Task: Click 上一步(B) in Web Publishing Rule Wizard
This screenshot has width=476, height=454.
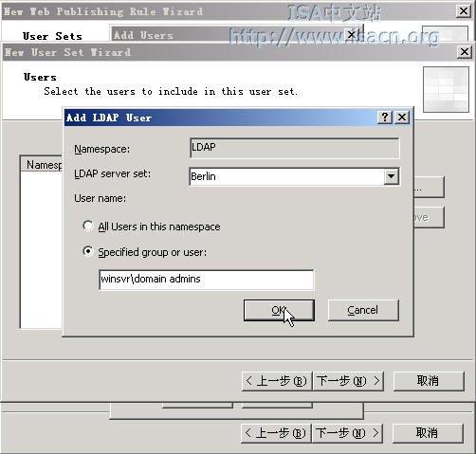Action: 276,433
